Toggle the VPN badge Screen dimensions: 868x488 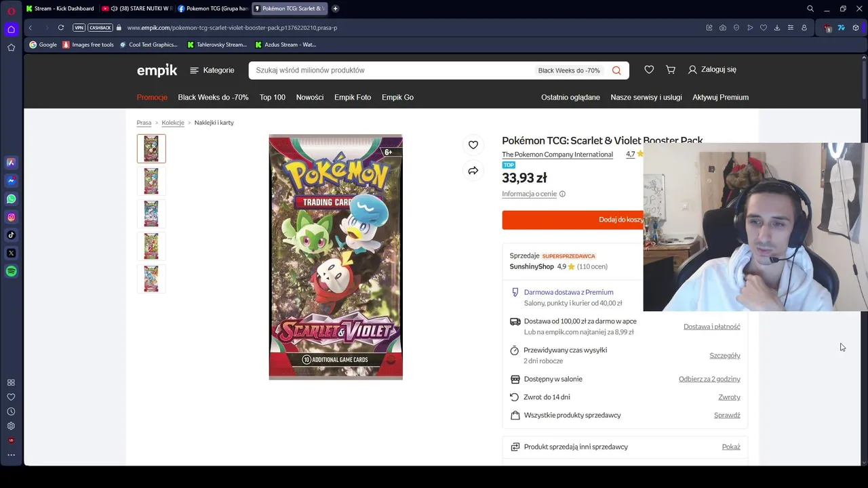[79, 28]
